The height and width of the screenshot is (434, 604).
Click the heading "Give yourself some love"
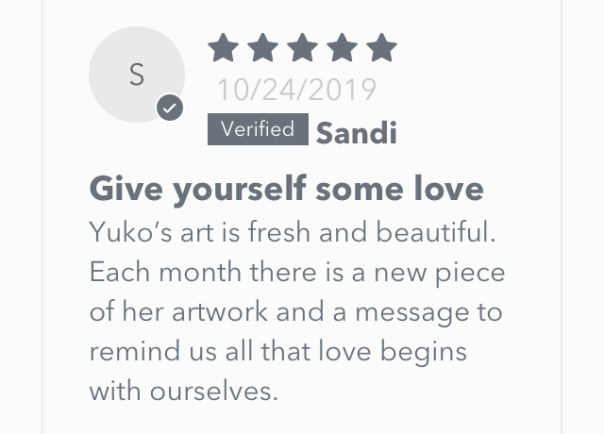pos(287,189)
